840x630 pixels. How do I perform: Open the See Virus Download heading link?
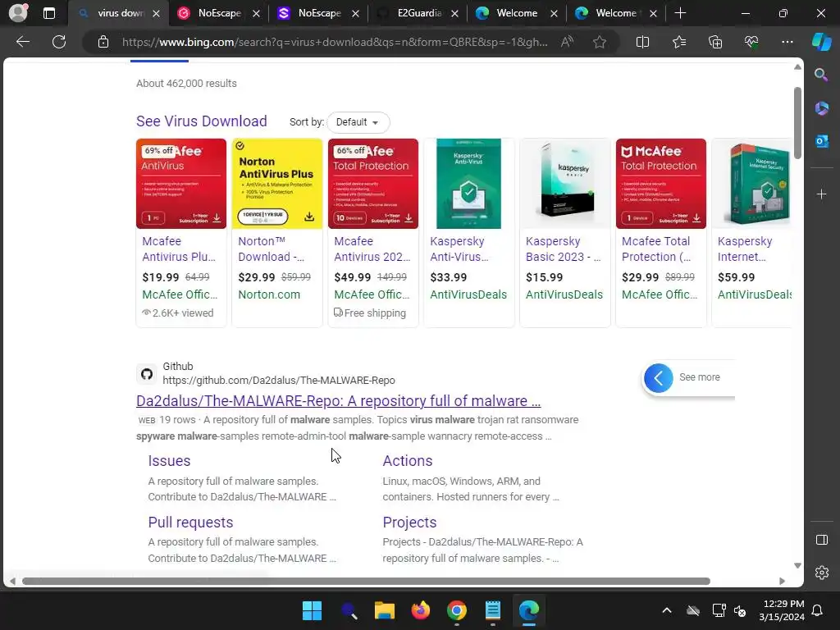pyautogui.click(x=202, y=121)
